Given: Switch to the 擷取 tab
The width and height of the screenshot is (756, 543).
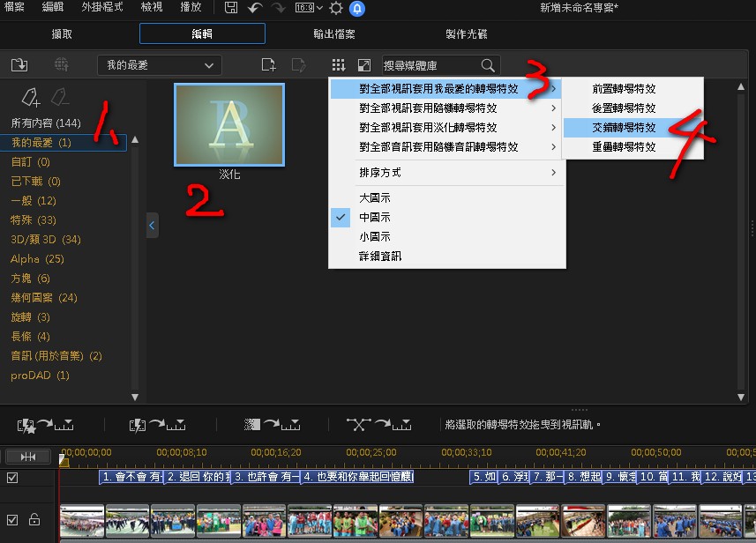Looking at the screenshot, I should coord(62,33).
